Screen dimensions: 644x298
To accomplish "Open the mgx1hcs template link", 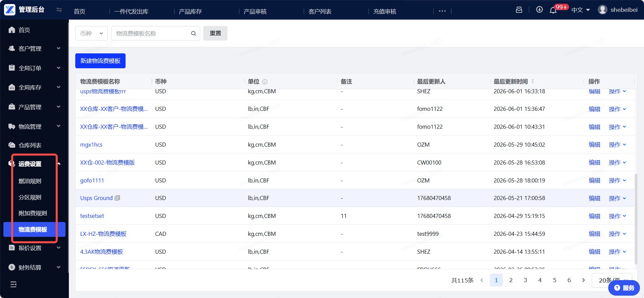I will (91, 145).
